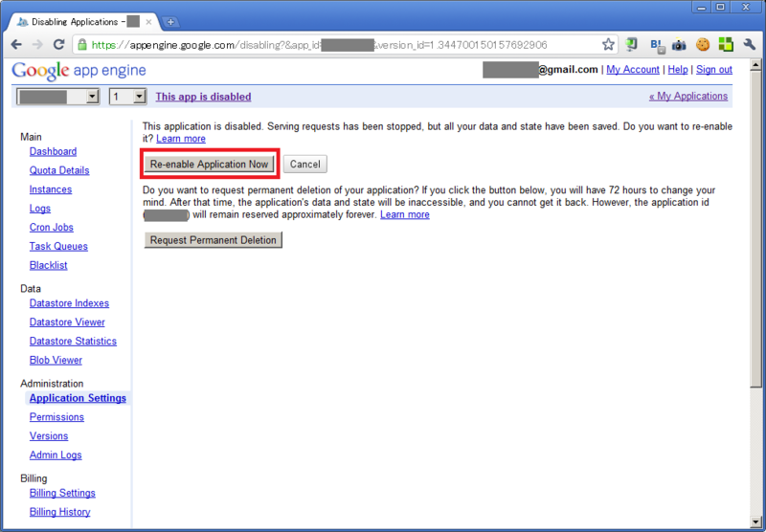Click the Cancel button
The image size is (766, 532).
coord(304,164)
